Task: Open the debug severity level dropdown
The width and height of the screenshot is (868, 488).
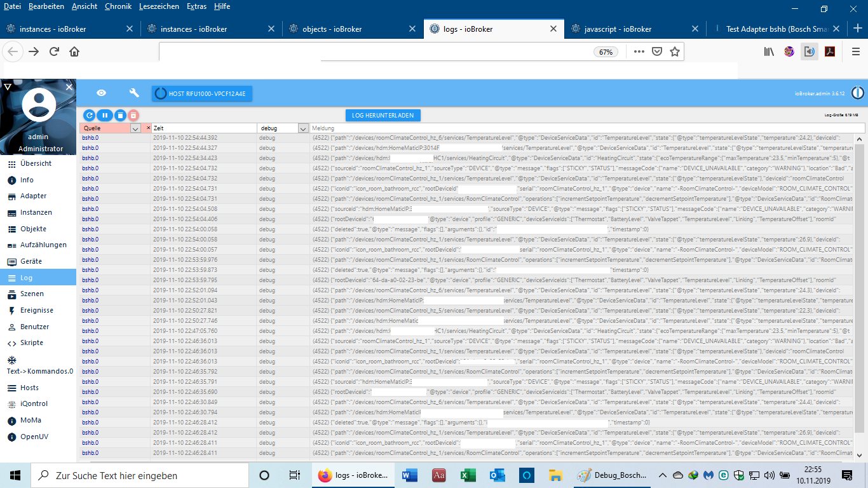Action: pyautogui.click(x=302, y=128)
